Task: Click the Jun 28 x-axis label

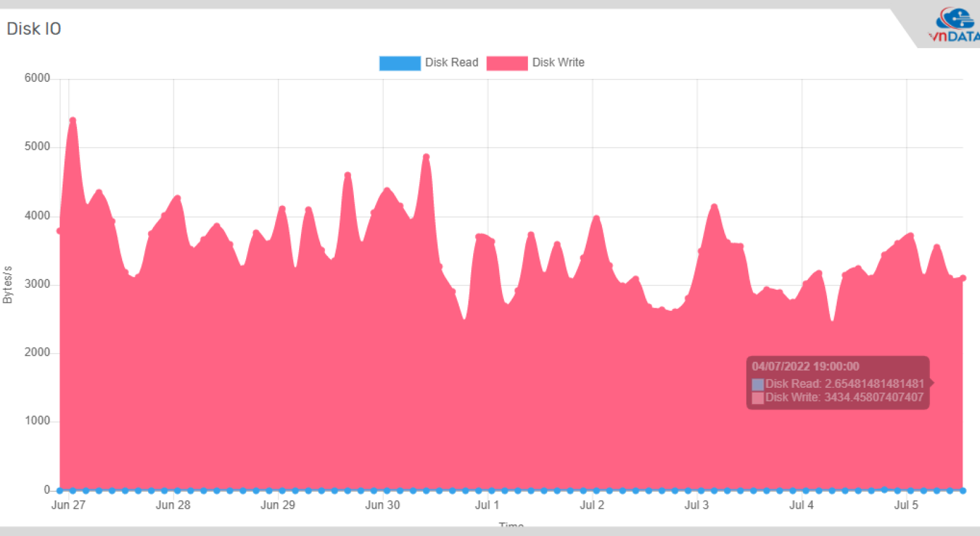Action: point(173,505)
